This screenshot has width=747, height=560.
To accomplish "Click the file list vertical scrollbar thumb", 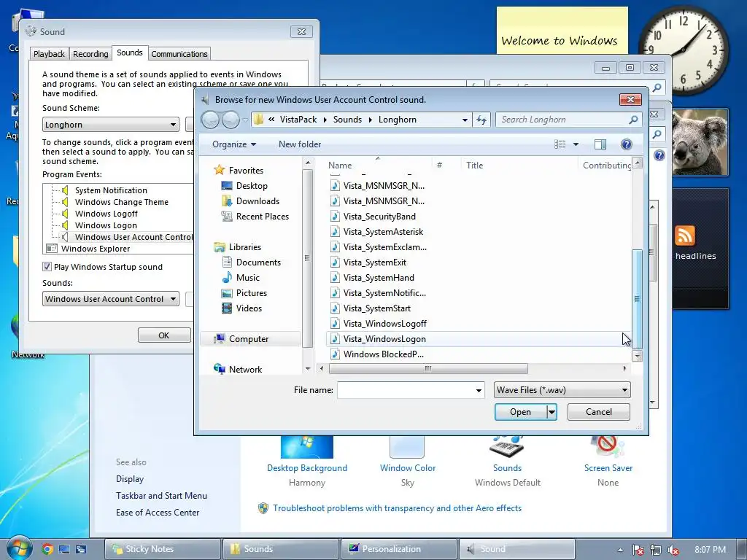I will tap(637, 298).
